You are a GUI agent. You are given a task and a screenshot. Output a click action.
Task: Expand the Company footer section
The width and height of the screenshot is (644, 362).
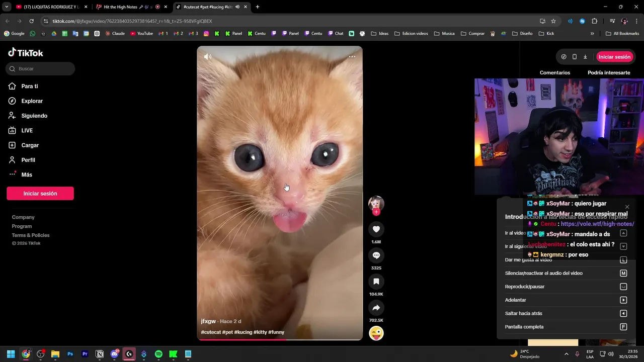[23, 217]
